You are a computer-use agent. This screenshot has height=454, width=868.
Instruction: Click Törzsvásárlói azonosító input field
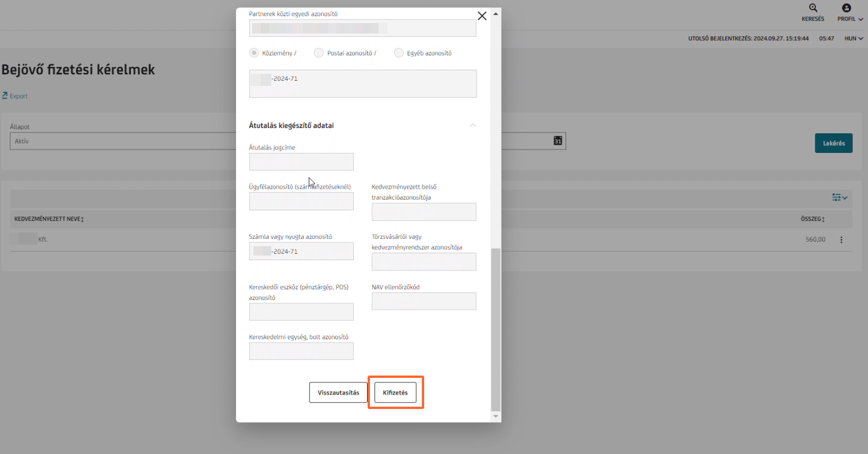tap(424, 261)
